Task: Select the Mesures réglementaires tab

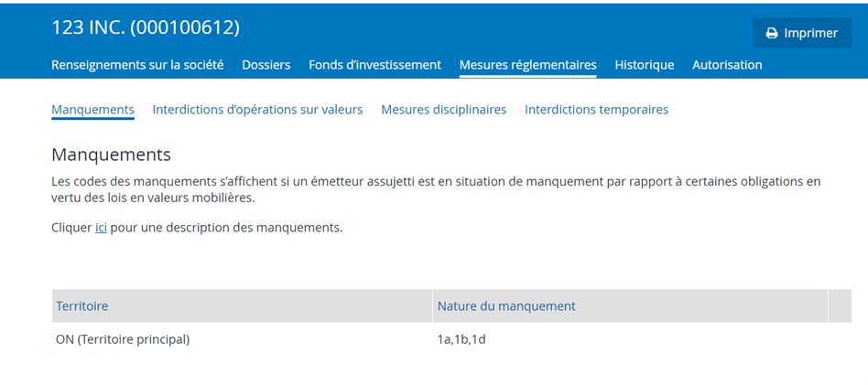Action: pyautogui.click(x=527, y=65)
